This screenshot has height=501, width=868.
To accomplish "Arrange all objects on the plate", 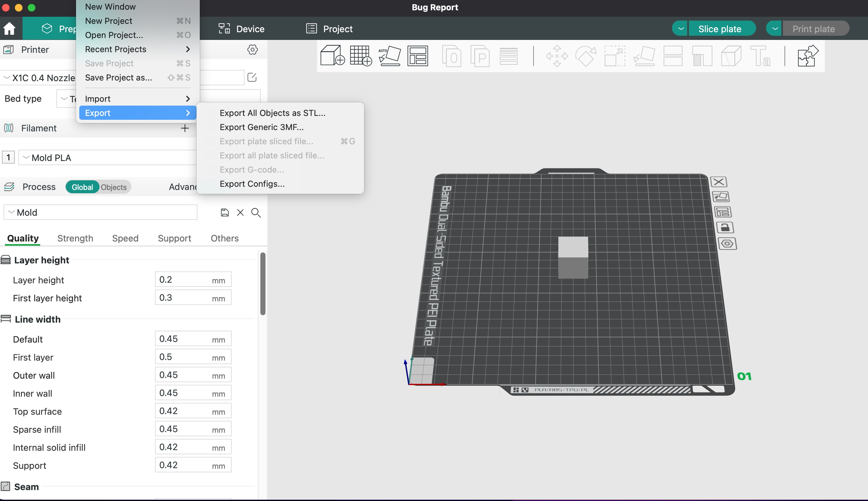I will point(418,56).
